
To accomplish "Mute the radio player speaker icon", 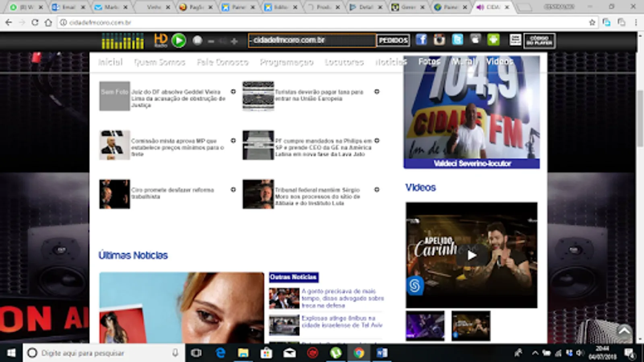I will click(x=223, y=41).
